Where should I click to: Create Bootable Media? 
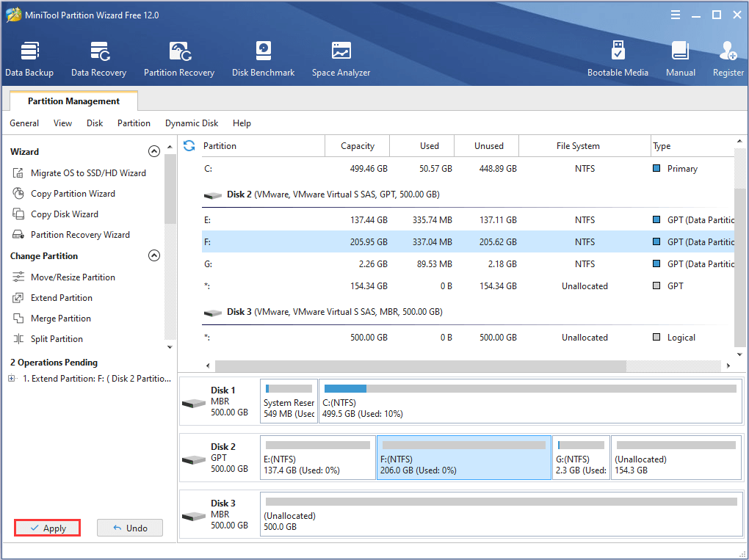(x=618, y=59)
